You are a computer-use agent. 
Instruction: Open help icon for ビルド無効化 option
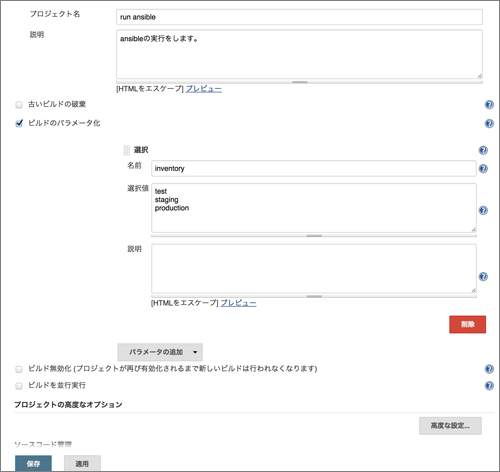[x=489, y=369]
